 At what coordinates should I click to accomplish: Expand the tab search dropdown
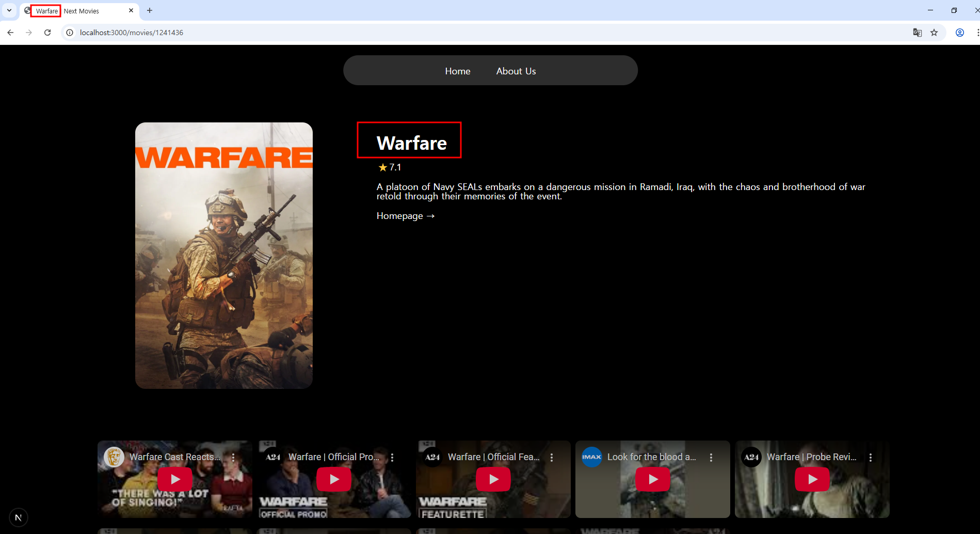pos(9,10)
